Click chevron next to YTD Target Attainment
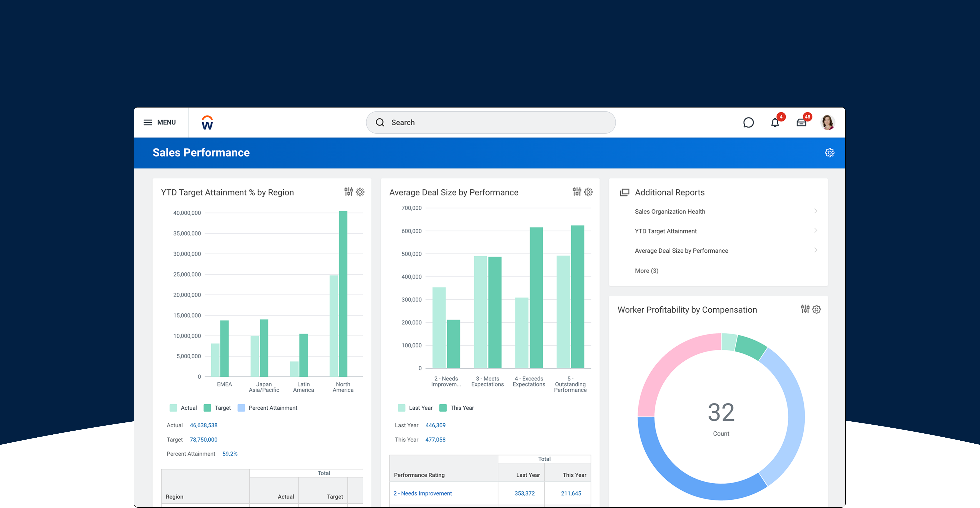980x508 pixels. 816,231
